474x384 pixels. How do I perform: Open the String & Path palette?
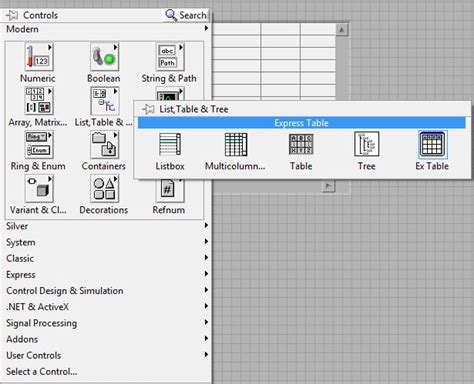[170, 57]
